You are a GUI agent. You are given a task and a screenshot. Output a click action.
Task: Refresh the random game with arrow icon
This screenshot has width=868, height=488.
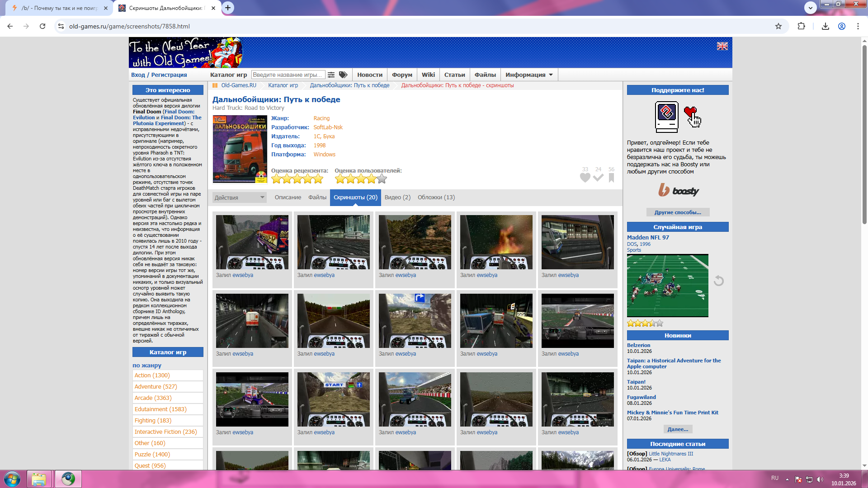(718, 281)
